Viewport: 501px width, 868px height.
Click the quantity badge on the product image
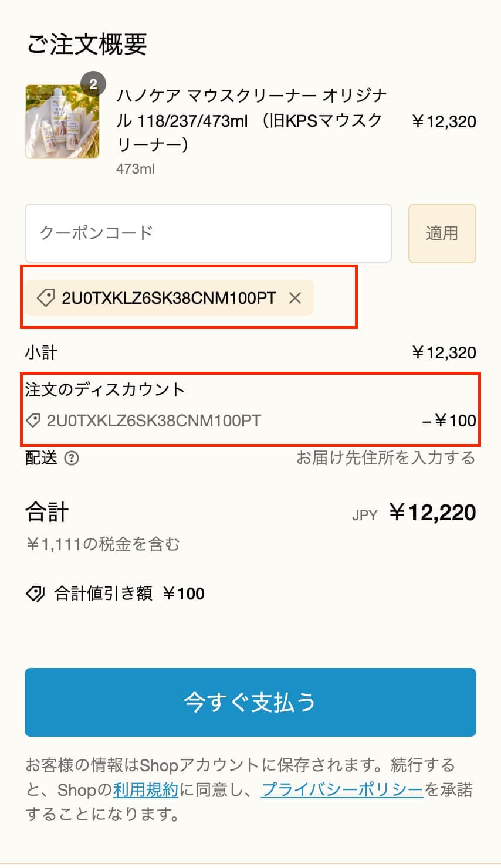click(x=93, y=84)
